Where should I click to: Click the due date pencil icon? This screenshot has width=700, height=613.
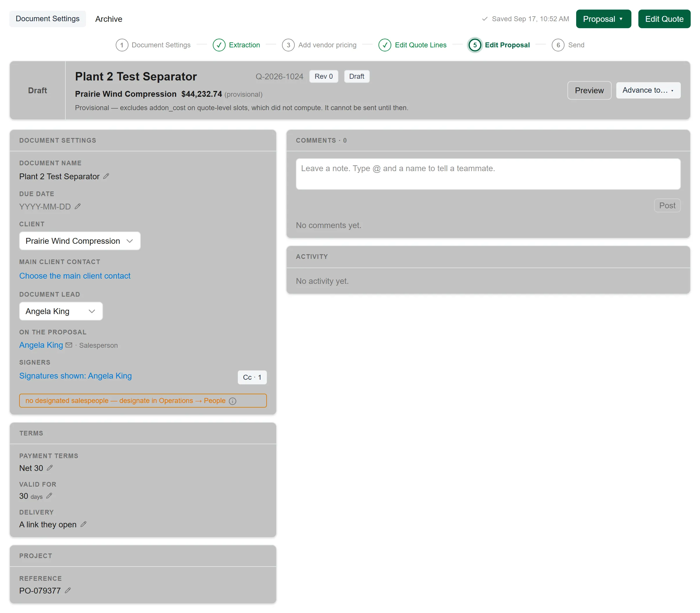point(78,206)
